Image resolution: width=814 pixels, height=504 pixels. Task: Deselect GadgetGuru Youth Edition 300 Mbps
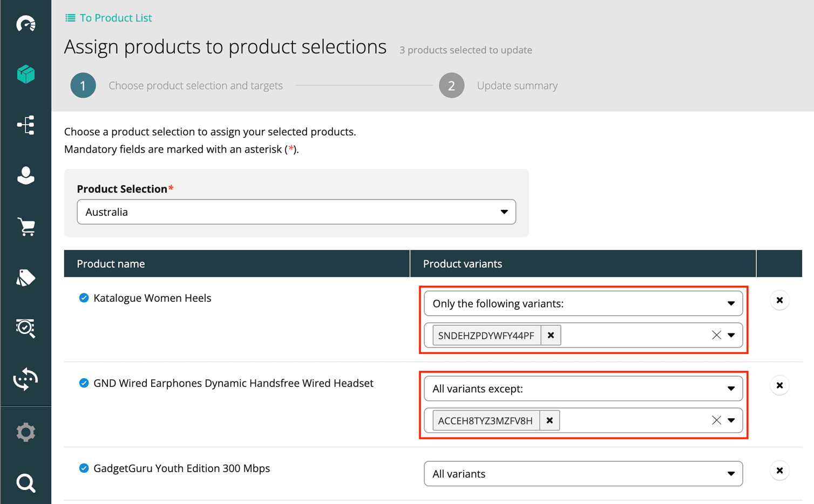[x=84, y=468]
